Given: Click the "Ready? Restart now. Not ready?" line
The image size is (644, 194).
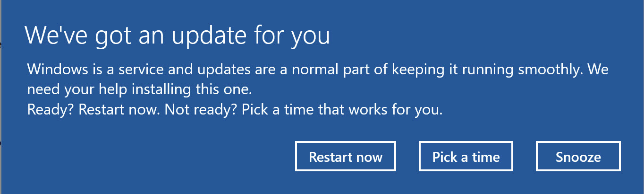Looking at the screenshot, I should tap(235, 110).
